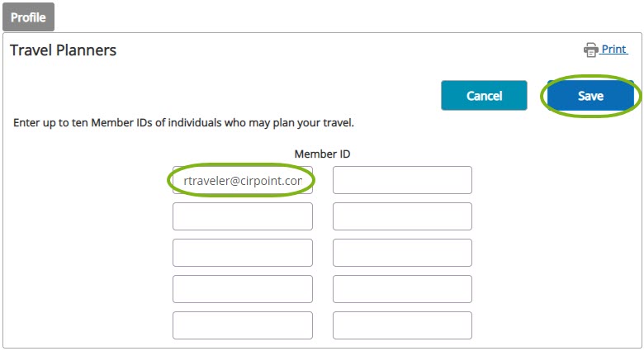Focus the fourth Member ID field in left column
This screenshot has height=351, width=644.
[x=242, y=289]
